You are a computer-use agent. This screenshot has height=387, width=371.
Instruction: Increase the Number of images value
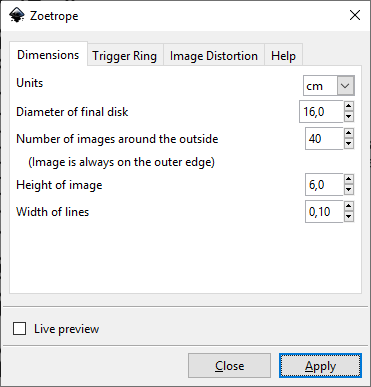point(349,134)
